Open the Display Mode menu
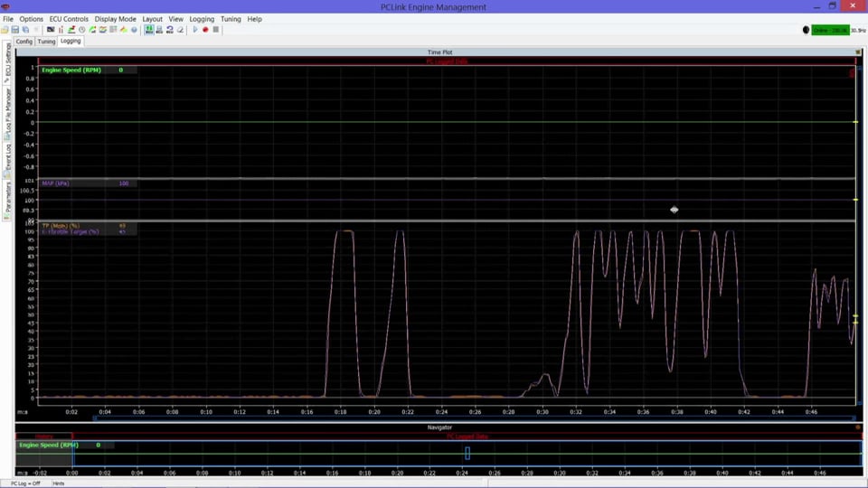 pos(115,19)
